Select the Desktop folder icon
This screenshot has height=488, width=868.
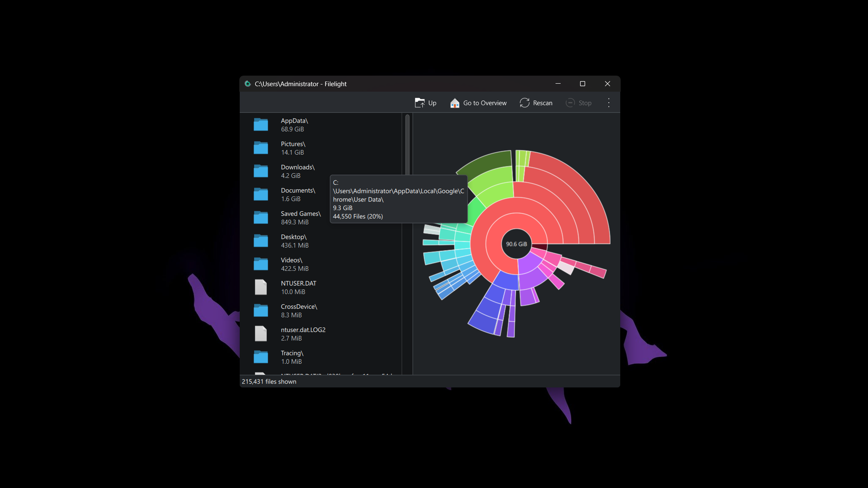(261, 241)
